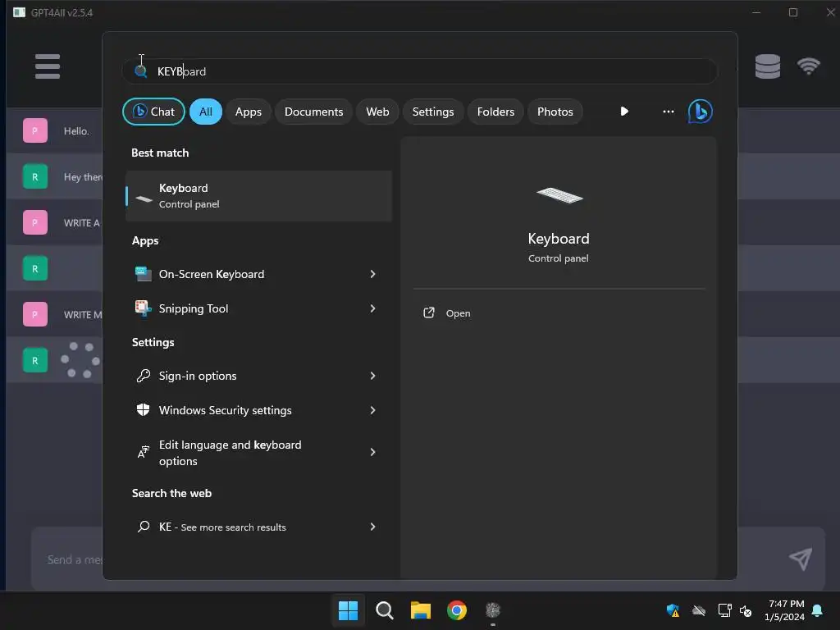The height and width of the screenshot is (630, 840).
Task: Click the large Keyboard preview icon
Action: click(559, 195)
